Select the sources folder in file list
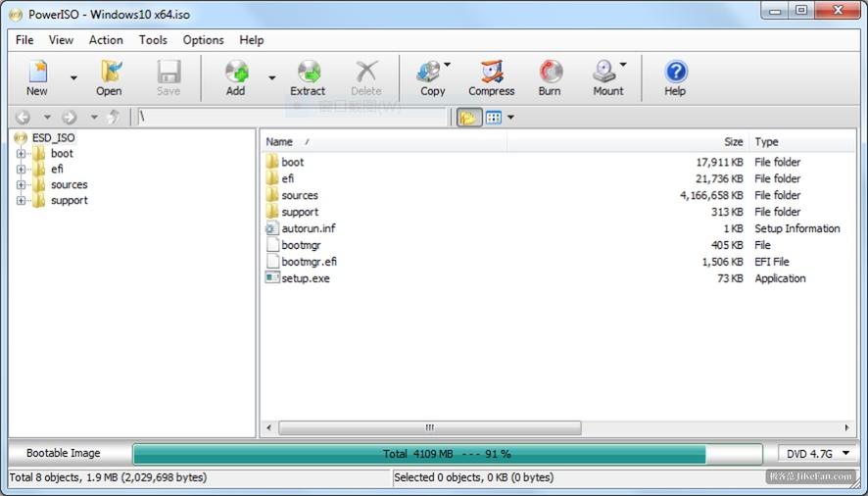Image resolution: width=868 pixels, height=496 pixels. click(x=300, y=195)
